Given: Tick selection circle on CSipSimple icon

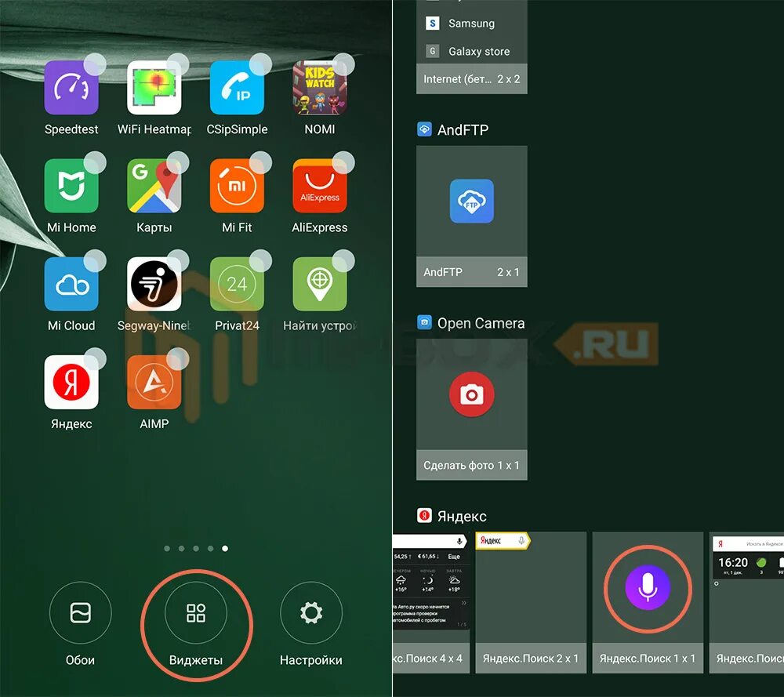Looking at the screenshot, I should coord(260,64).
